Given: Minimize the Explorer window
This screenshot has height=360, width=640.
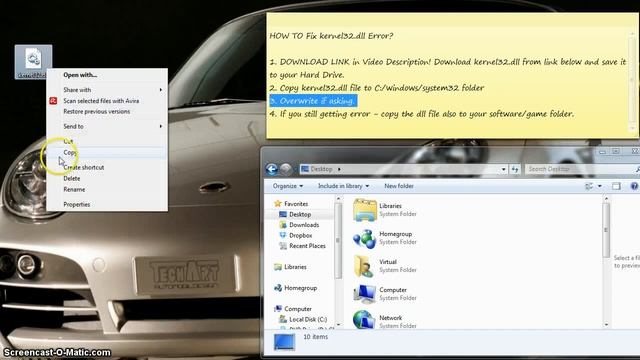Looking at the screenshot, I should click(602, 151).
